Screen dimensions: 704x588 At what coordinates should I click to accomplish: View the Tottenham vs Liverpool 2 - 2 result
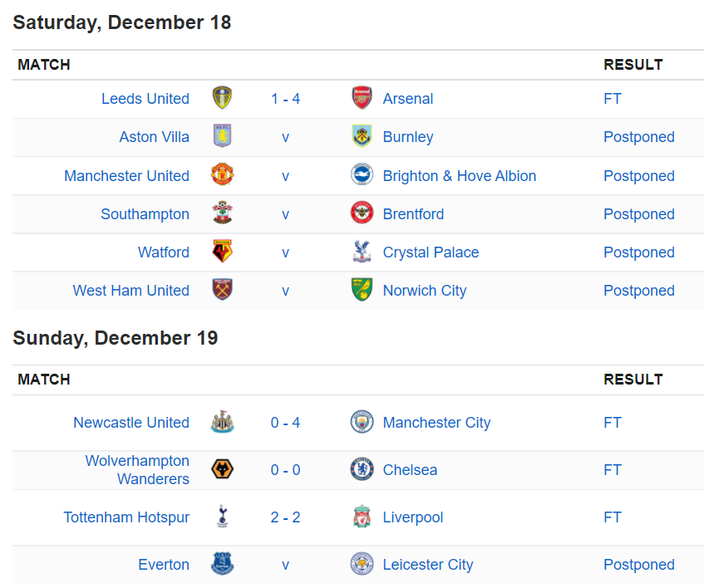pyautogui.click(x=286, y=517)
